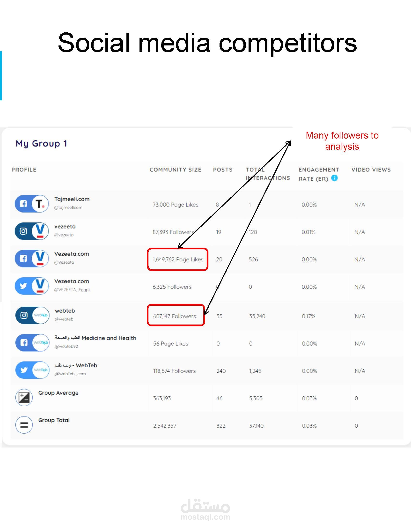
Task: Click the WebTeb logo in the @WebTeb_com row
Action: point(41,370)
